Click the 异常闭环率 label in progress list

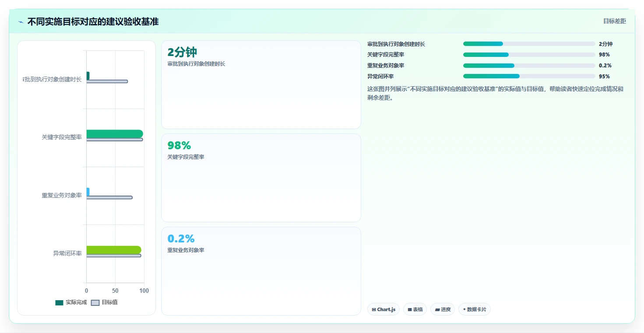click(x=380, y=77)
